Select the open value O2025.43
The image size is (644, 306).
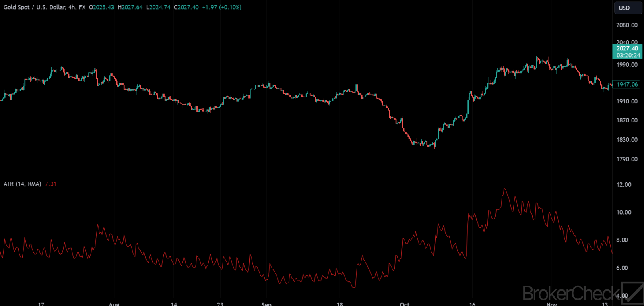101,7
